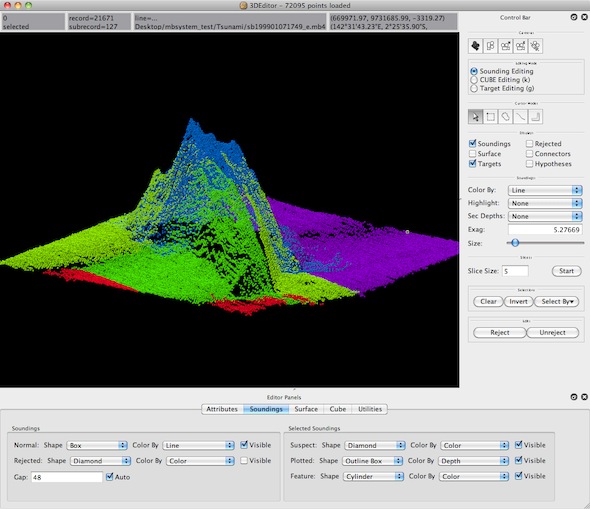
Task: Close the Control Bar panel
Action: (584, 17)
